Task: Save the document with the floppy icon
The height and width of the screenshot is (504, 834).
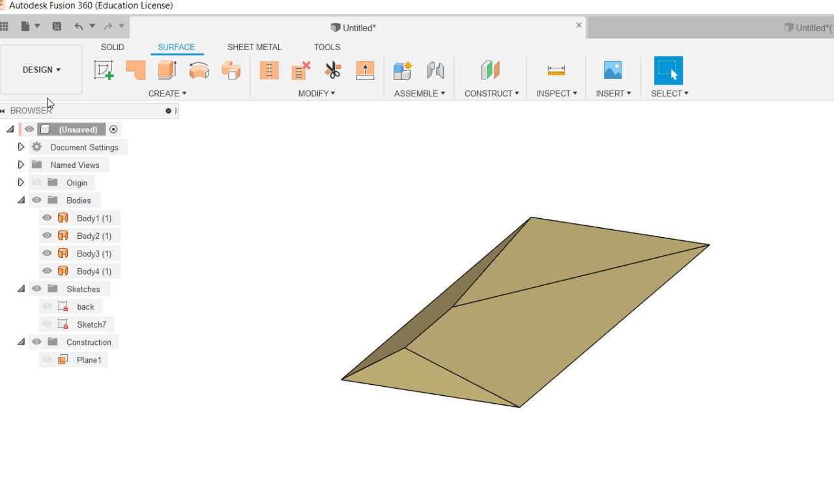Action: [57, 27]
